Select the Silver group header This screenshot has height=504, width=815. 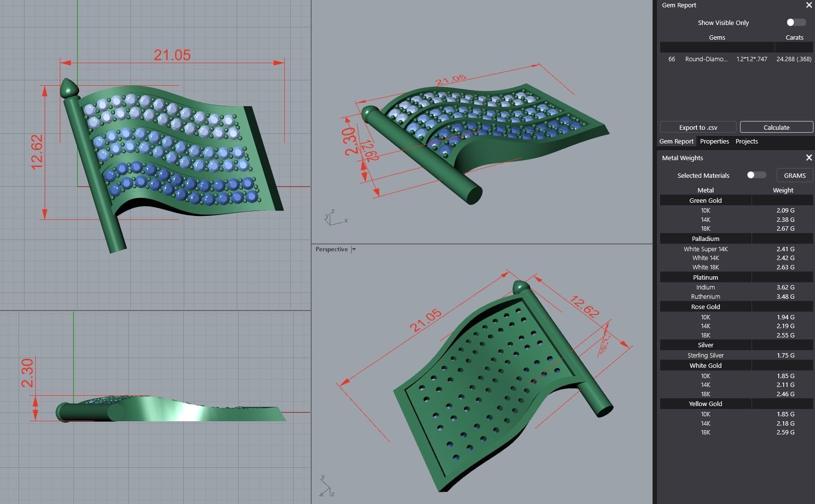tap(705, 345)
